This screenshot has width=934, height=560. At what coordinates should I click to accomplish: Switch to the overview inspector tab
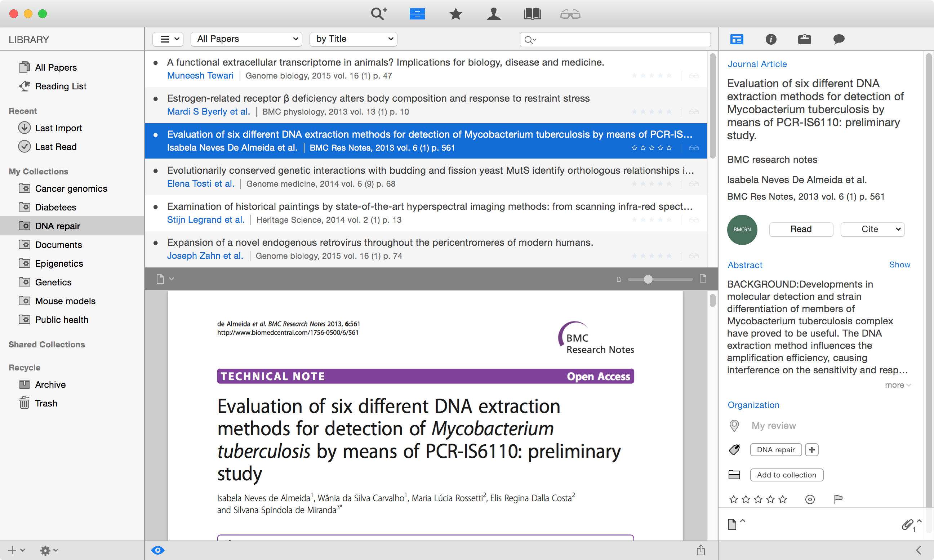[x=736, y=39]
